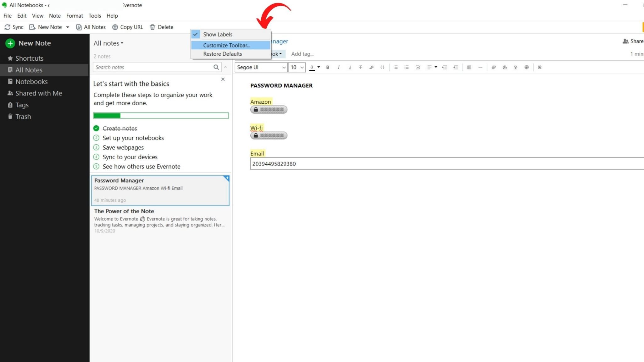The image size is (644, 362).
Task: Select All Notes in the sidebar
Action: pos(44,70)
